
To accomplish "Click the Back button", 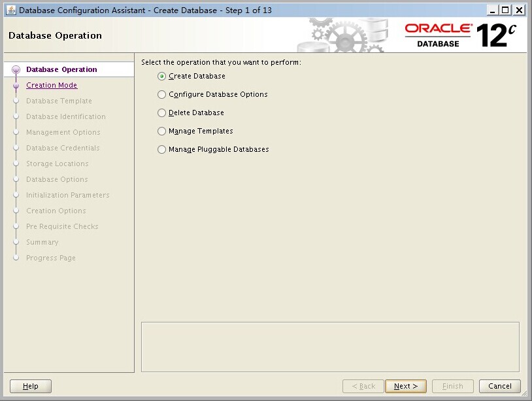I will coord(363,386).
